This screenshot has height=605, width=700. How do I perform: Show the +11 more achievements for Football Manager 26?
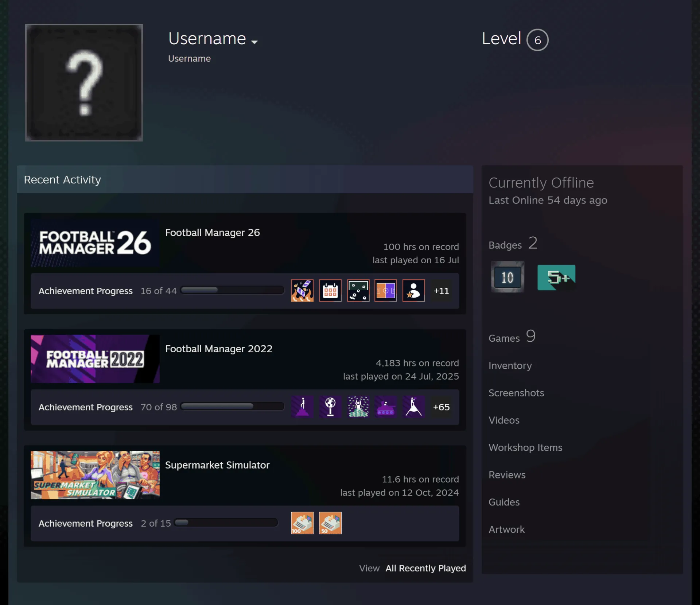(441, 291)
